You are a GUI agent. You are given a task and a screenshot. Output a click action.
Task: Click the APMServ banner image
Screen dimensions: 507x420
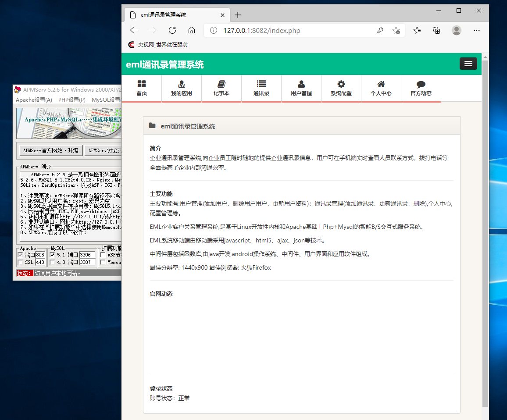click(69, 124)
